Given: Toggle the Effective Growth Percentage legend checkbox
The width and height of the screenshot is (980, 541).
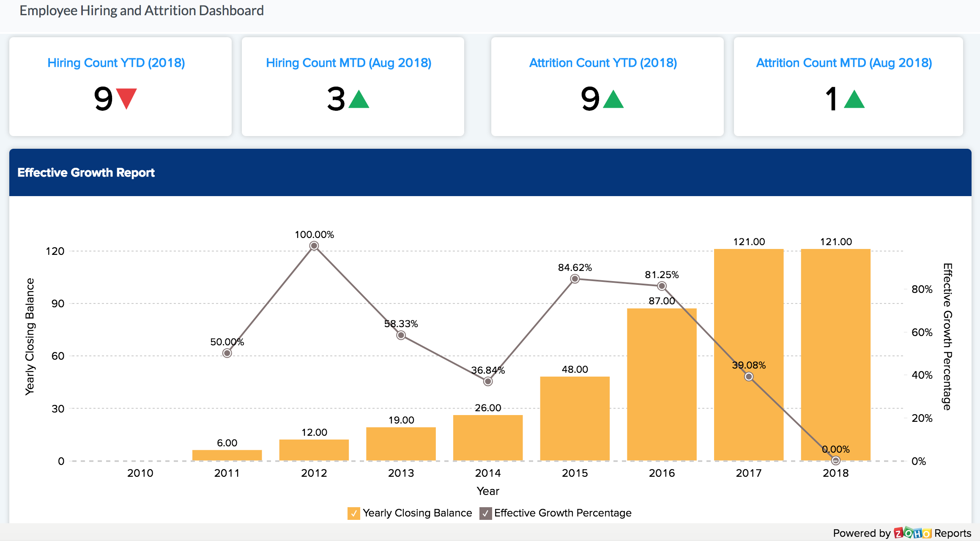Looking at the screenshot, I should (485, 513).
